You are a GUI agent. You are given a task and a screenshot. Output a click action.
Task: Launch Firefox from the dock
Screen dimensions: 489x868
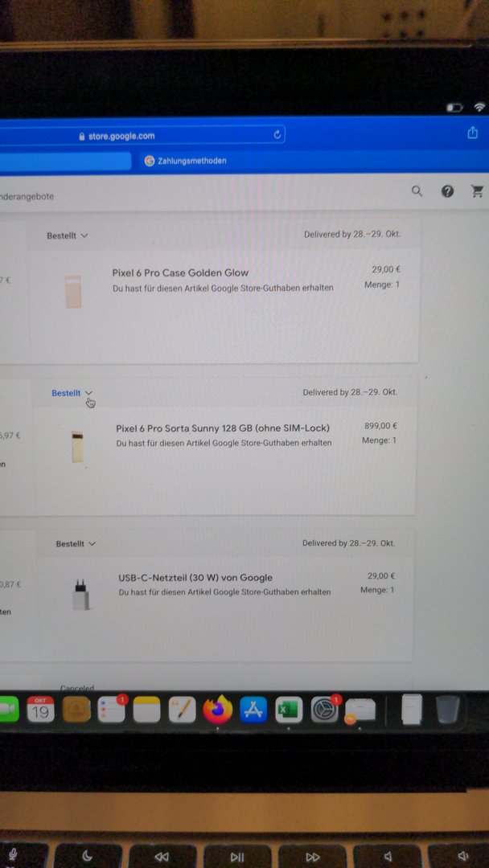tap(218, 710)
